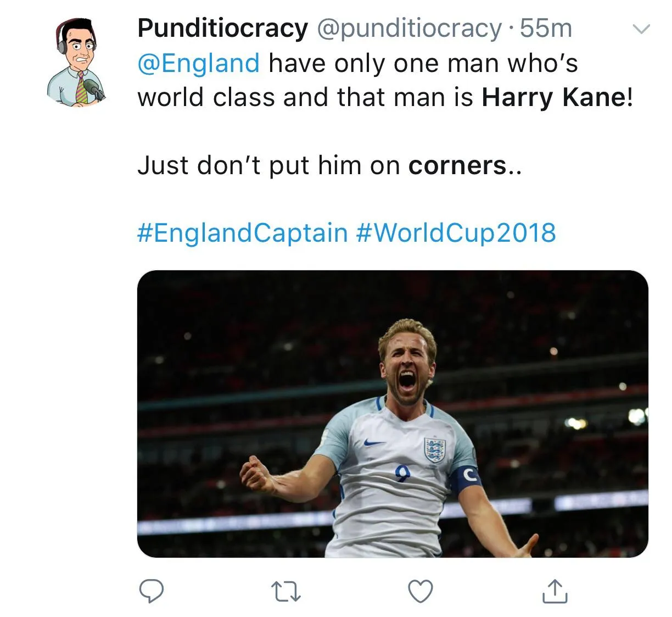The width and height of the screenshot is (672, 617).
Task: Open the @England mention link
Action: click(x=198, y=63)
